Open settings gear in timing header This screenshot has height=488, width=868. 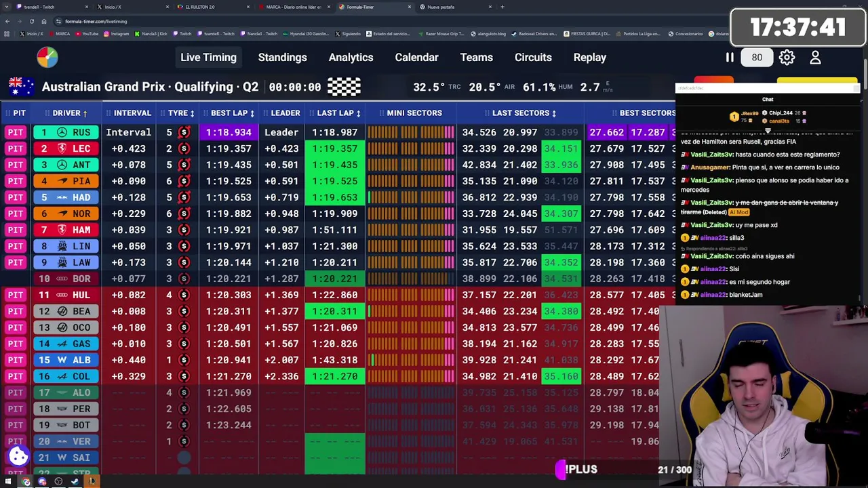coord(787,58)
